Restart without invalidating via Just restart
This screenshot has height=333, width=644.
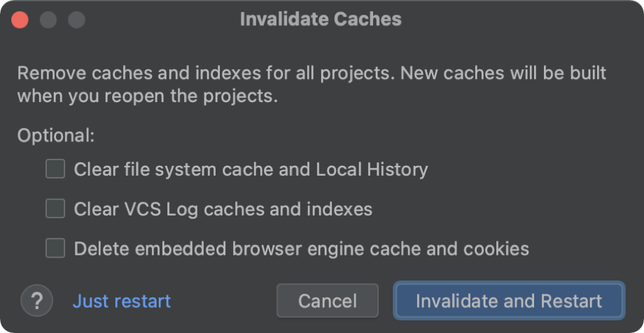[122, 301]
